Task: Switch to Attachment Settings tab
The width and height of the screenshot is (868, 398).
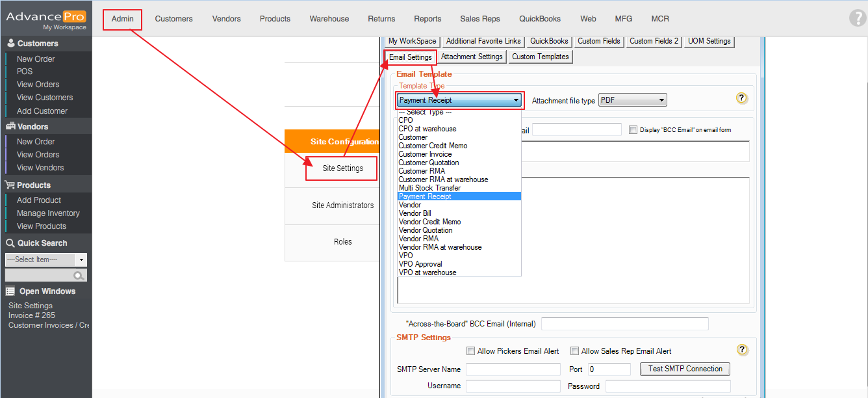Action: [472, 57]
